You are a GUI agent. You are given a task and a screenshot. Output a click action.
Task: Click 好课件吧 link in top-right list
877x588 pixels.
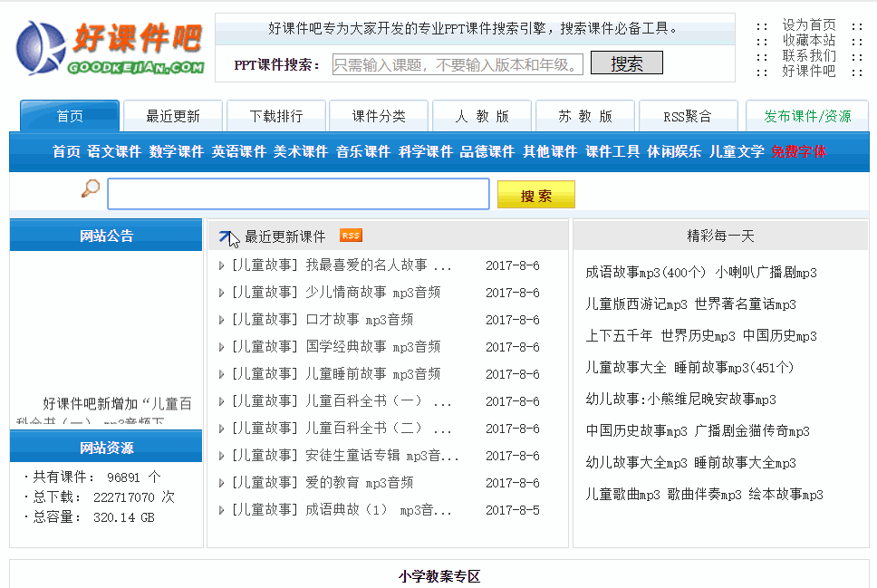(x=809, y=71)
